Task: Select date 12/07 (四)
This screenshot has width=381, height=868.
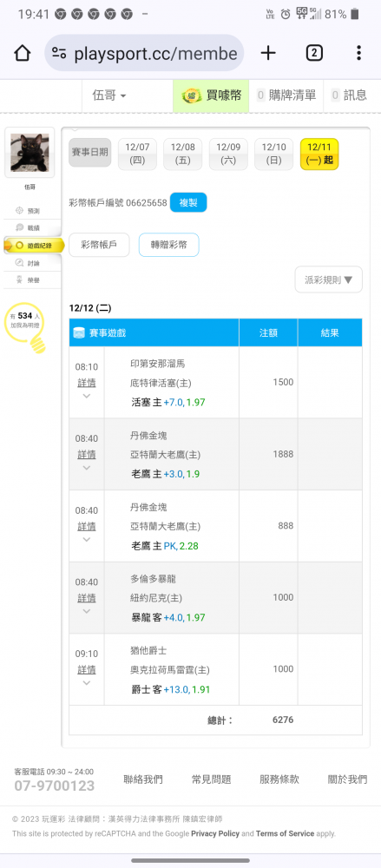Action: [x=137, y=154]
